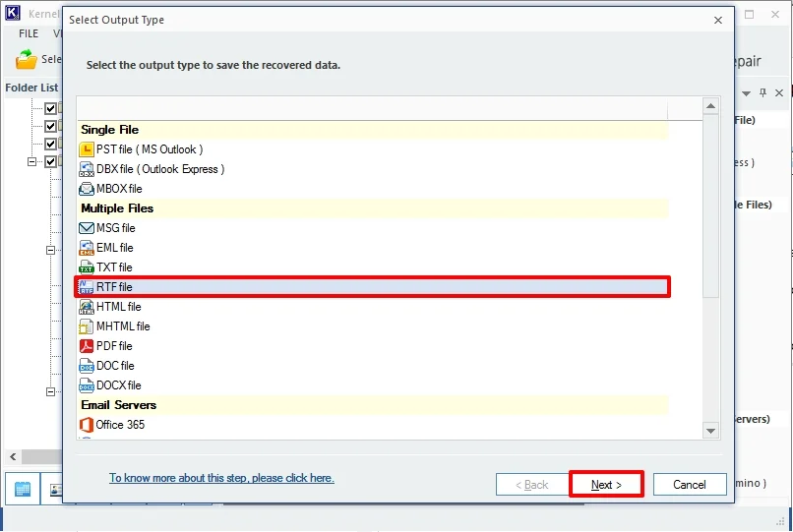Viewport: 793px width, 532px height.
Task: Choose the DBX file Outlook Express icon
Action: tap(87, 169)
